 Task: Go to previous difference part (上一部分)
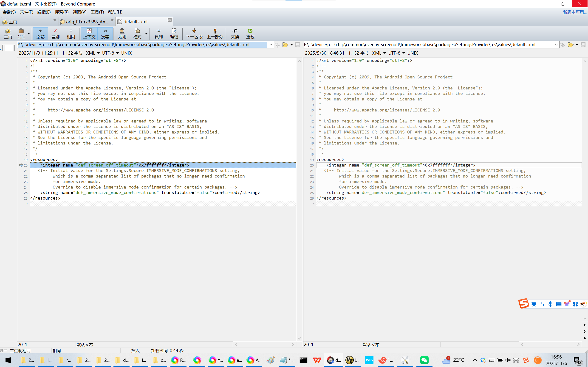[x=215, y=33]
